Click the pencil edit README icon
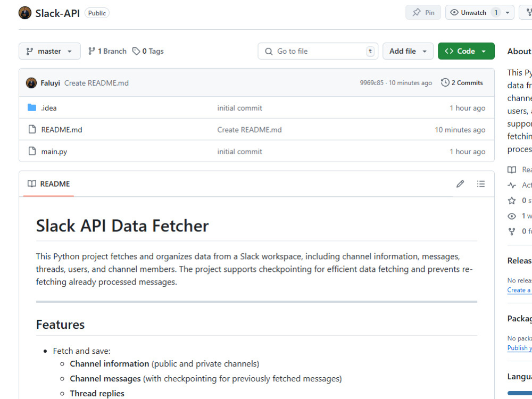 tap(460, 184)
